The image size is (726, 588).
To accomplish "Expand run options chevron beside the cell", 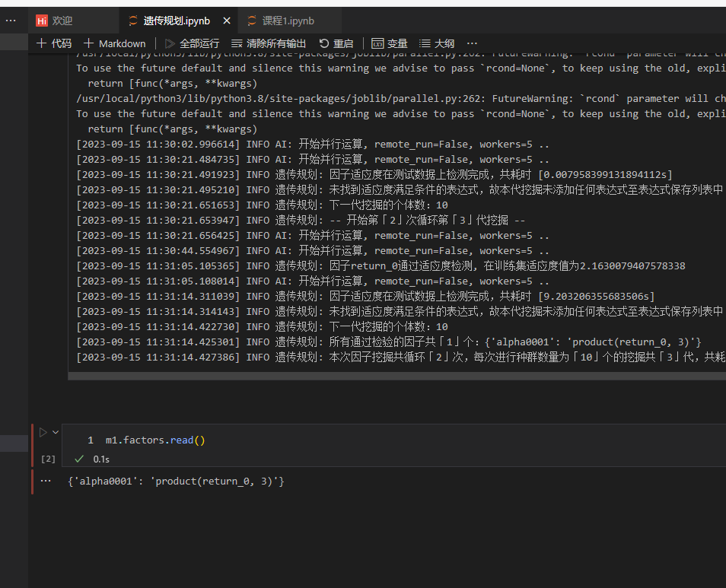I will 56,432.
